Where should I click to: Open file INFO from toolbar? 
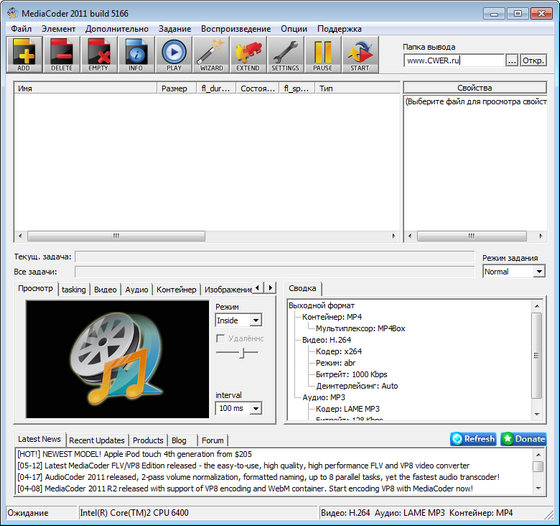click(x=136, y=55)
